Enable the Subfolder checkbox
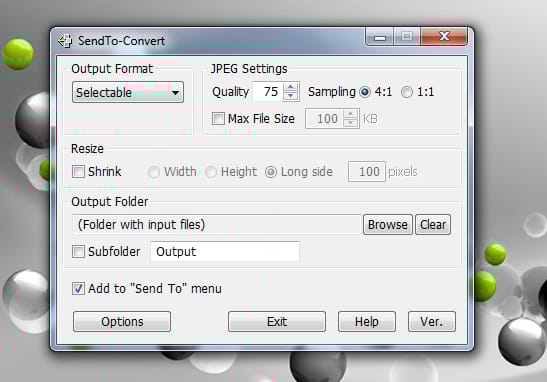 78,252
